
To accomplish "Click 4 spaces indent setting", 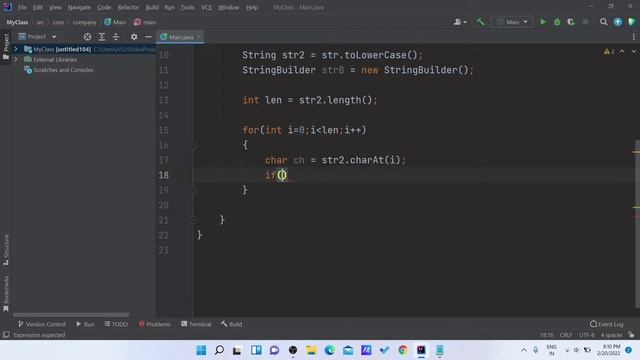I will click(x=611, y=335).
